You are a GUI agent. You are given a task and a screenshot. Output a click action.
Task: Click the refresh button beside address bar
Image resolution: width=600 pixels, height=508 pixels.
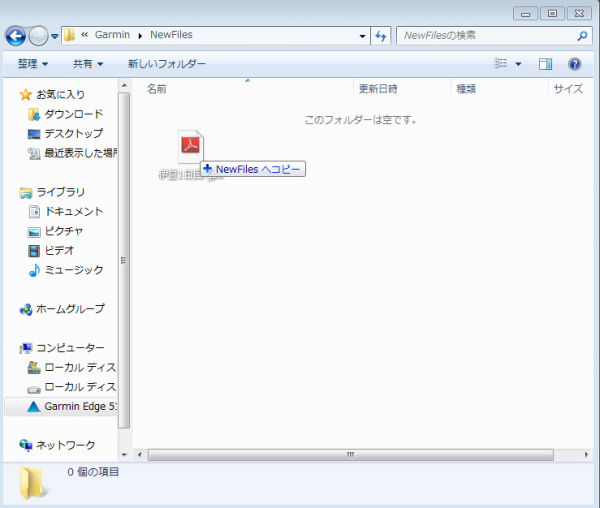coord(380,36)
